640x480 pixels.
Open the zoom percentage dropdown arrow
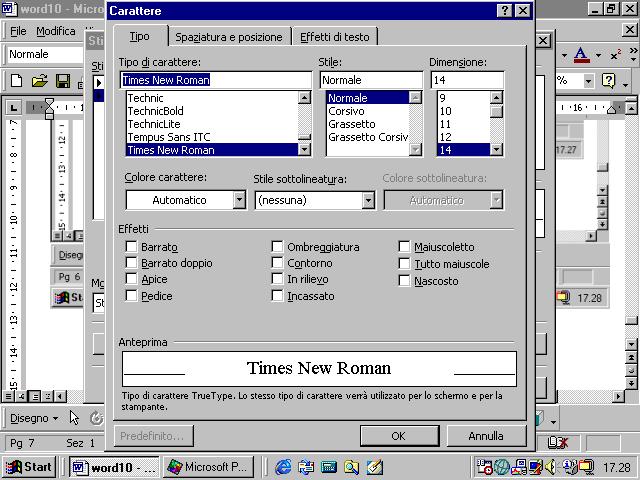[588, 81]
